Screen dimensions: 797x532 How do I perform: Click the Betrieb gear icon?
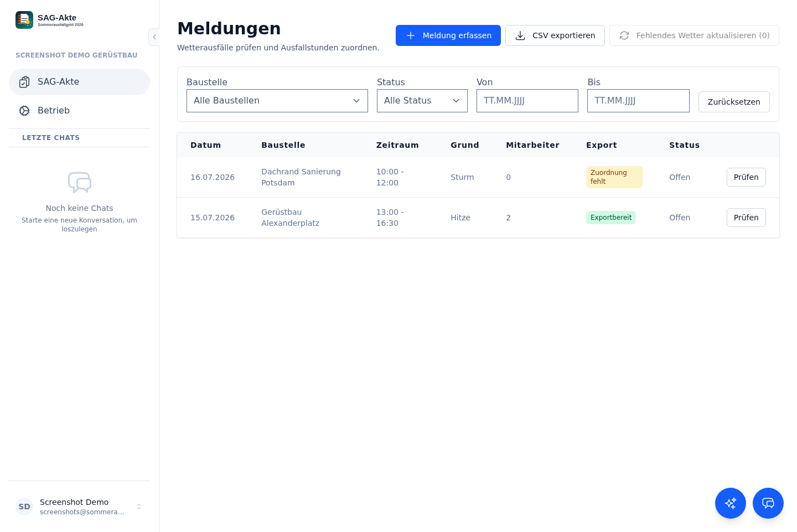click(24, 111)
